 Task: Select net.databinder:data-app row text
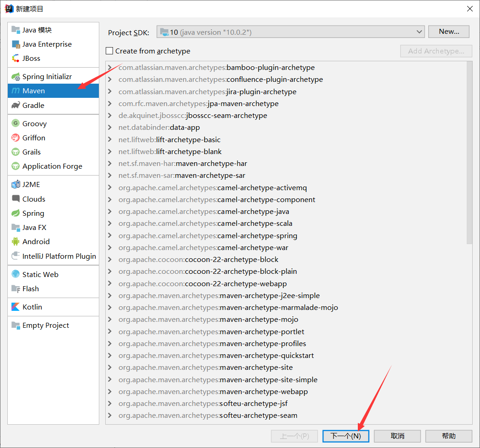[x=159, y=127]
